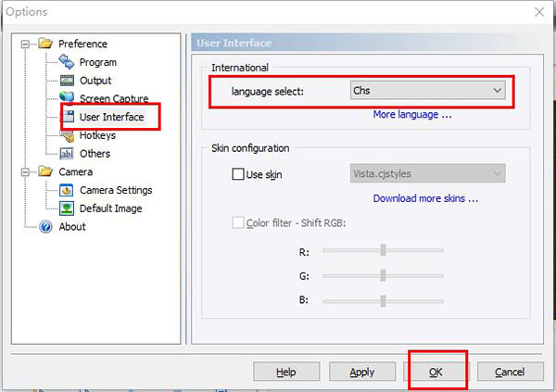Viewport: 556px width, 392px height.
Task: Click the Output filmstrip icon
Action: (x=67, y=81)
